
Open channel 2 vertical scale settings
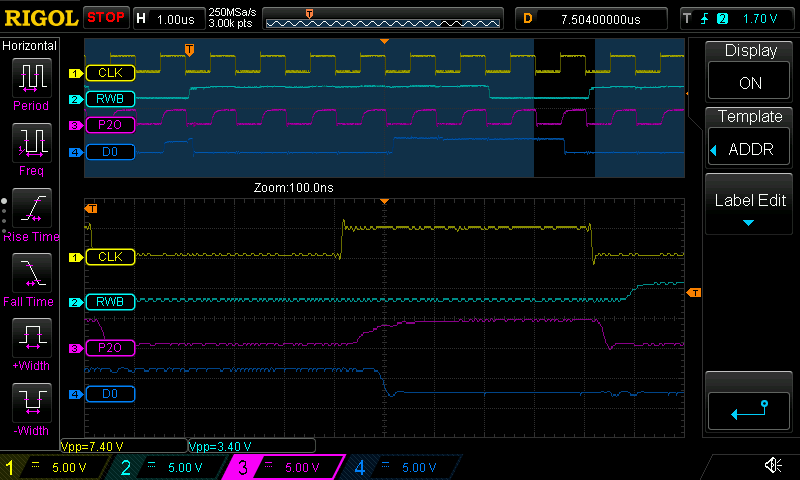click(x=172, y=467)
